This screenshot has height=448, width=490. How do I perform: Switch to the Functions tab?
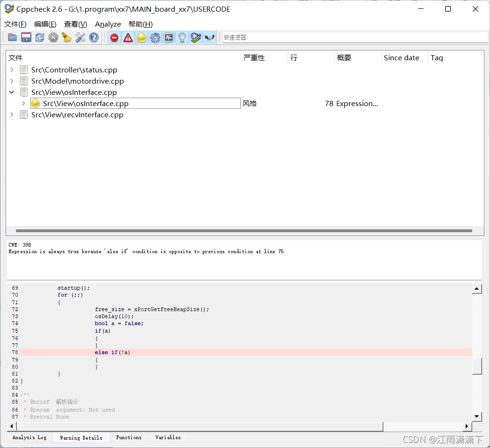(129, 437)
